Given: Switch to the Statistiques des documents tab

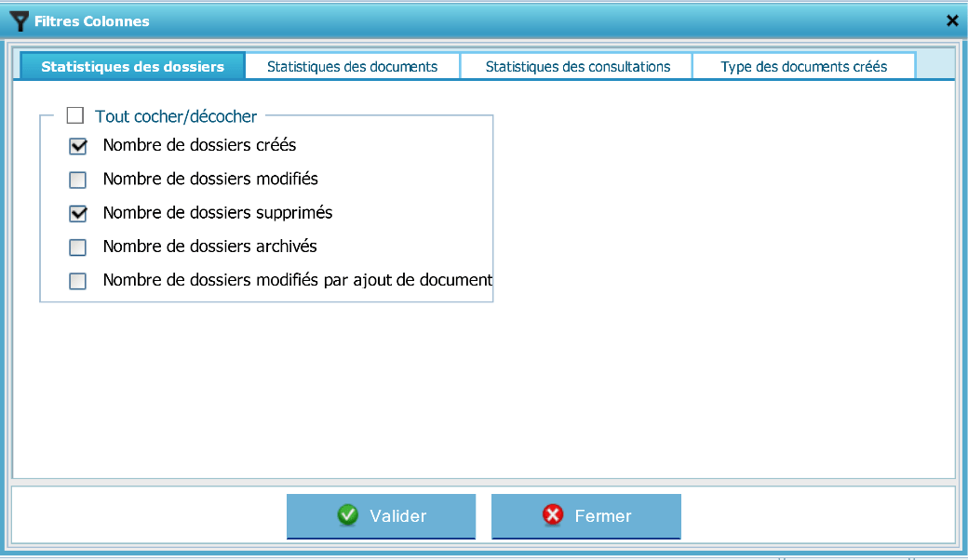Looking at the screenshot, I should 352,67.
